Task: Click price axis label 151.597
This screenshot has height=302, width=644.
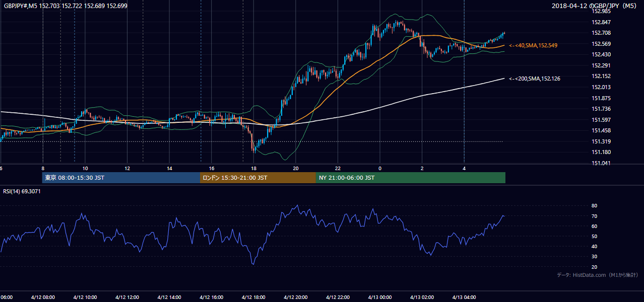Action: click(x=601, y=120)
